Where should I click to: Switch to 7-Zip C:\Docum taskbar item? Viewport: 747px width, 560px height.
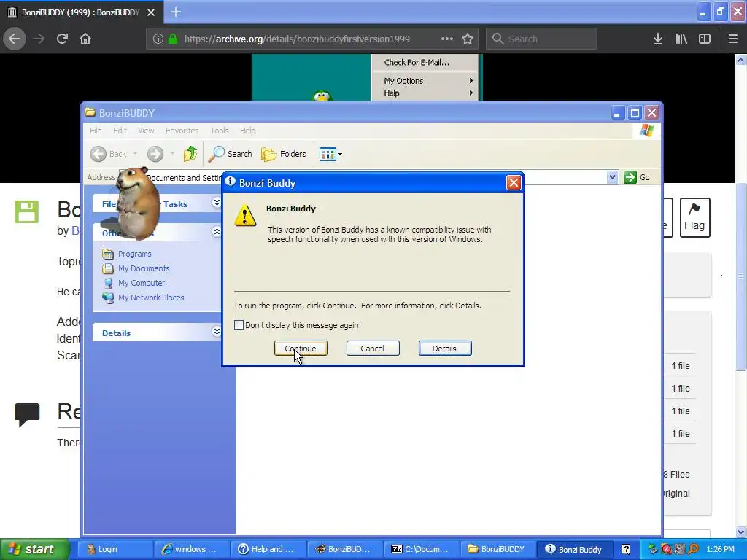[422, 549]
